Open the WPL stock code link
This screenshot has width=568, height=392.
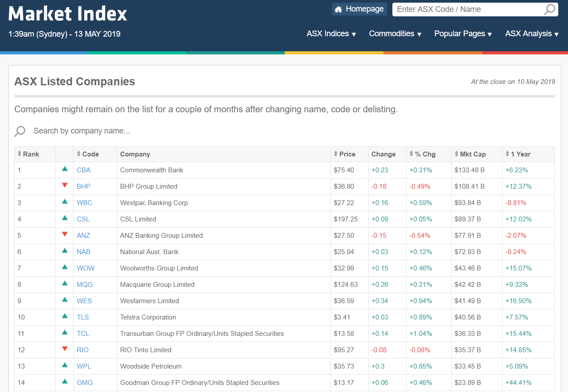[x=84, y=366]
